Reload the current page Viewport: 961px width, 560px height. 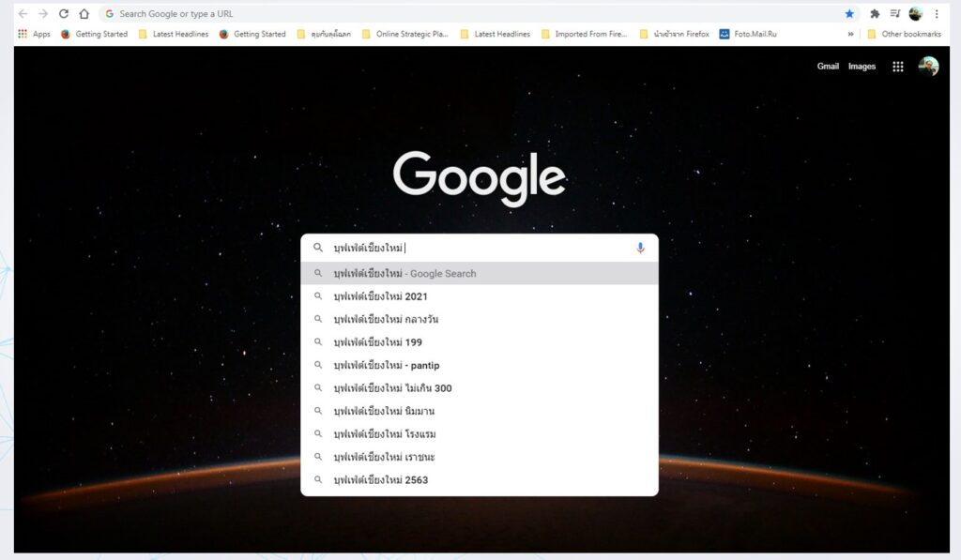click(64, 13)
